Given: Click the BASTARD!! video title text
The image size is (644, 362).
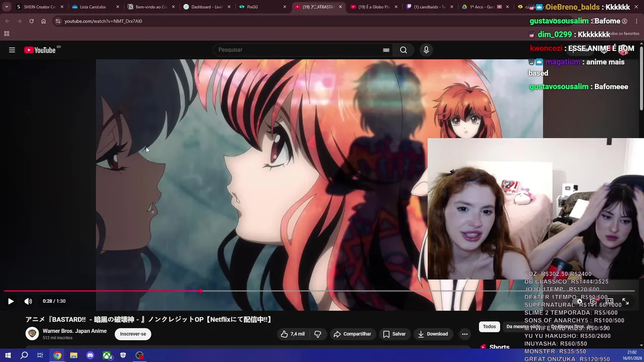Looking at the screenshot, I should tap(149, 320).
